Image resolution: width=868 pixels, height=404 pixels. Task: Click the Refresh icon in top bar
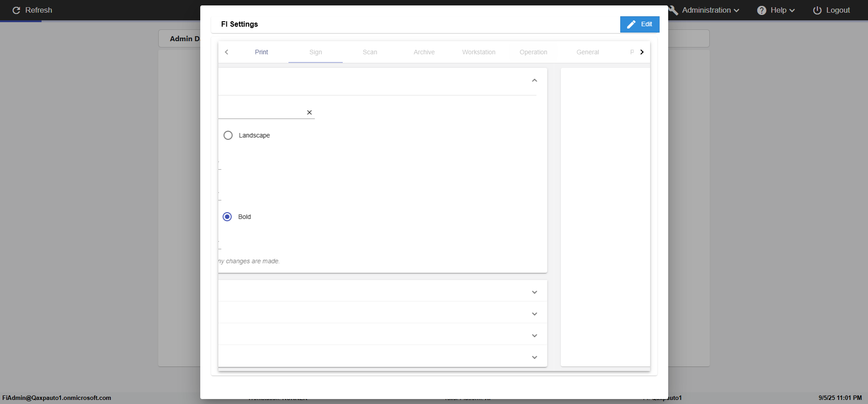click(16, 10)
